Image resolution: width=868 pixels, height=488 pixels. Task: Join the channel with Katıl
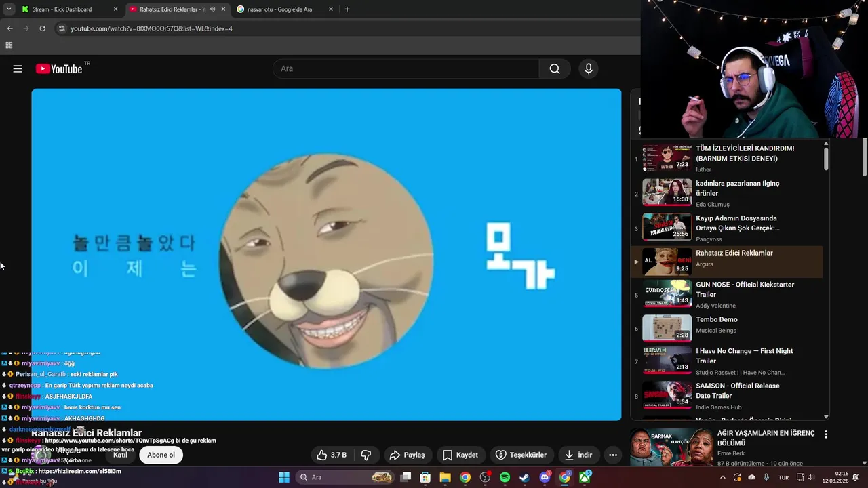(x=120, y=455)
